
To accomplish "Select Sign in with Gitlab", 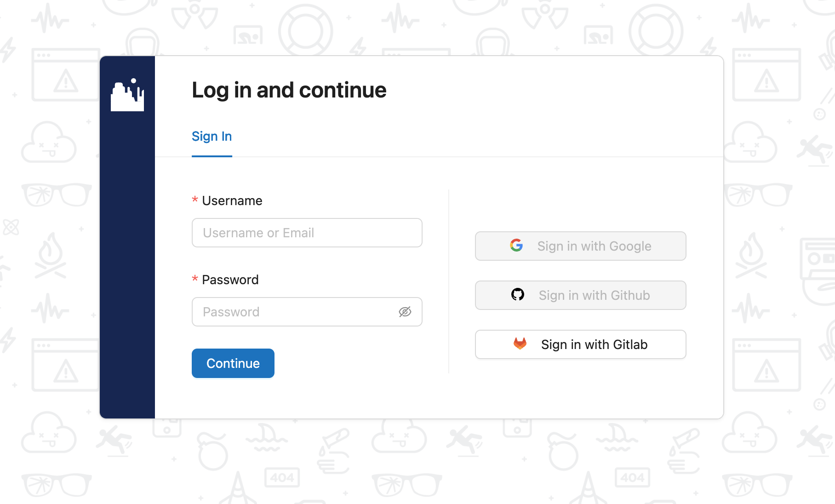I will [581, 344].
